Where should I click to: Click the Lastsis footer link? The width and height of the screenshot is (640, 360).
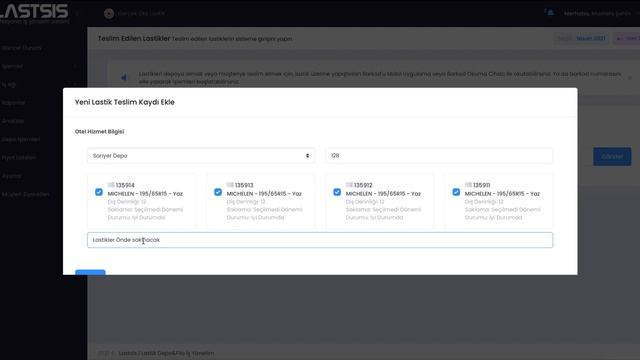tap(166, 353)
